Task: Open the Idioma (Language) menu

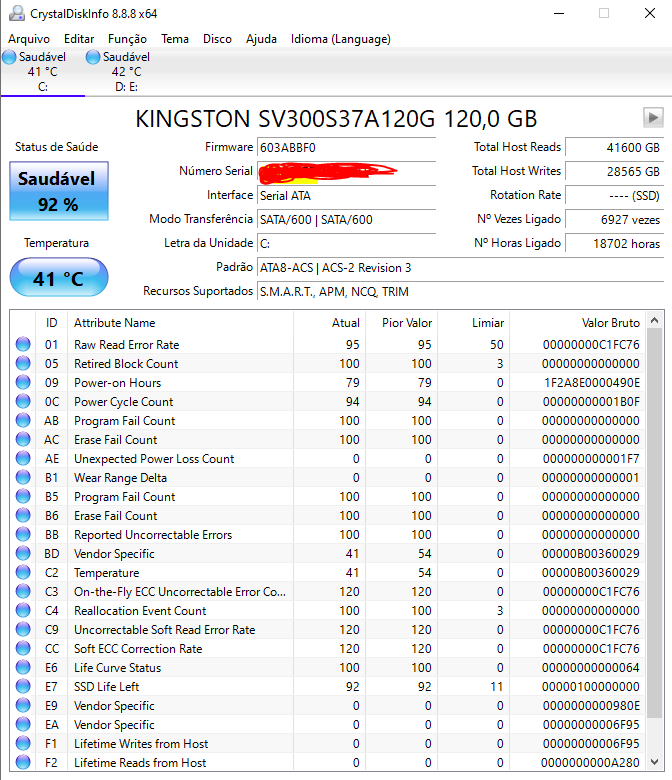Action: click(x=341, y=39)
